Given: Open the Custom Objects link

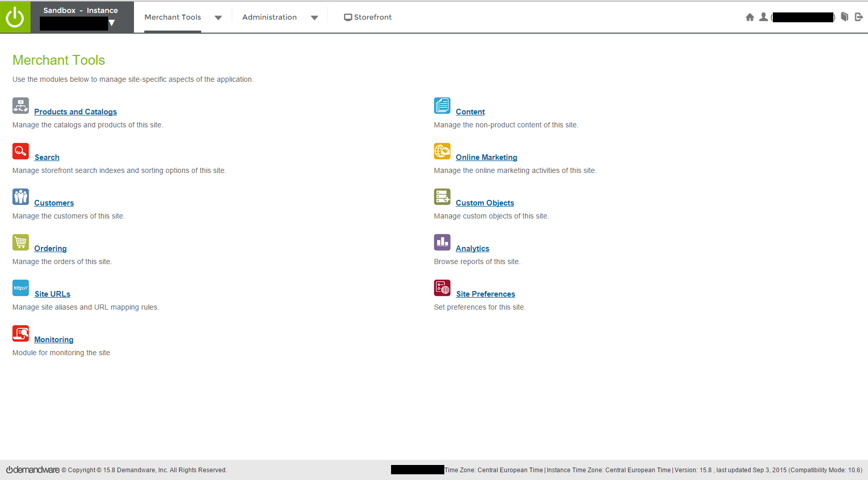Looking at the screenshot, I should pos(485,203).
